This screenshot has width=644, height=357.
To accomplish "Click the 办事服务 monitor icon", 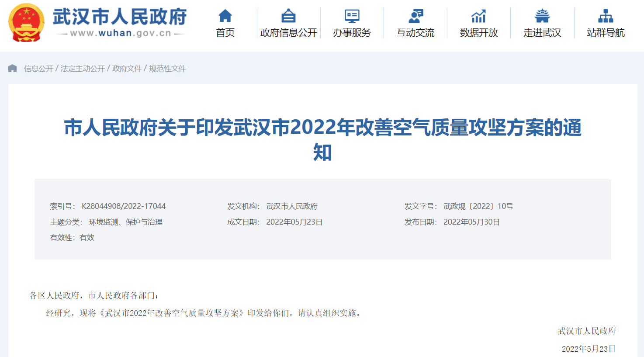I will pyautogui.click(x=352, y=16).
